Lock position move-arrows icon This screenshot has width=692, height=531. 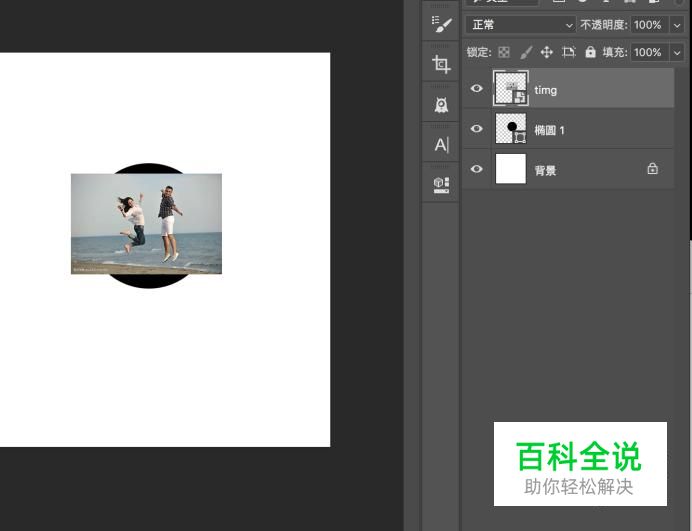(547, 52)
